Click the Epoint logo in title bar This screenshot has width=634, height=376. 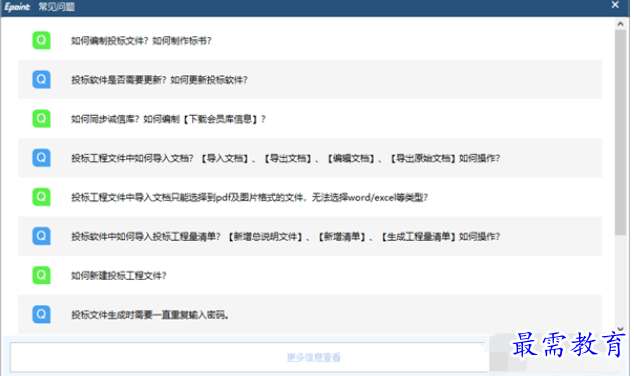(17, 7)
